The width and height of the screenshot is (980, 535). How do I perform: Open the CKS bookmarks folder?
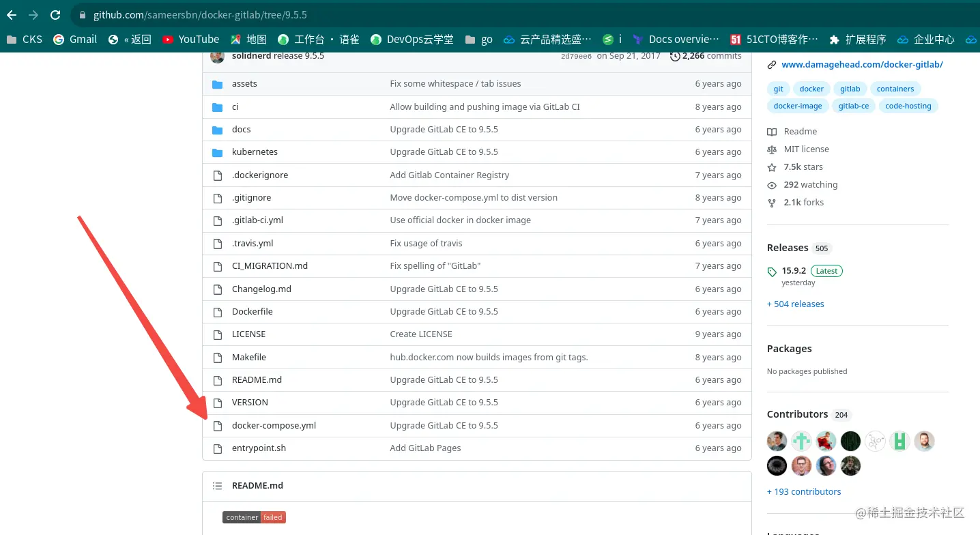click(24, 40)
